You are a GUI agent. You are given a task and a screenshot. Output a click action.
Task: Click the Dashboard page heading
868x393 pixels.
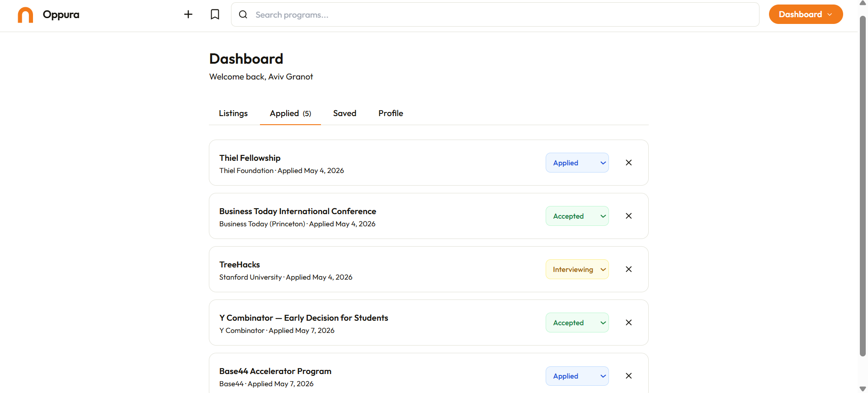246,59
